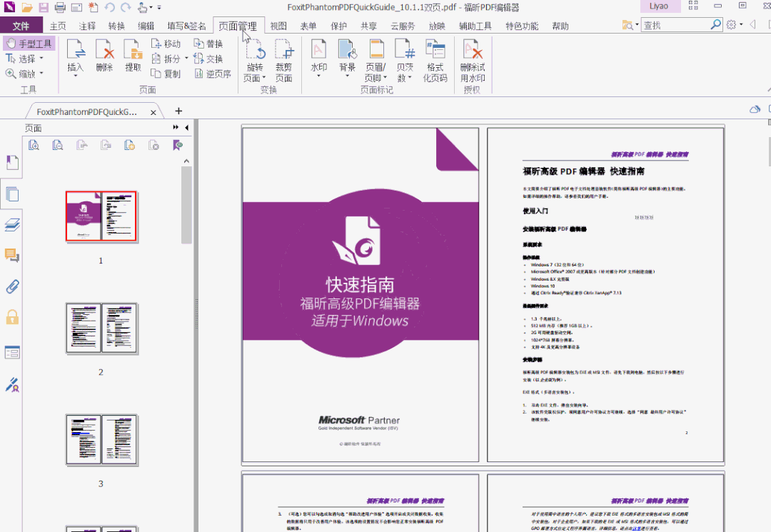Click the Save floppy disk icon
Viewport: 771px width, 532px height.
(x=44, y=7)
